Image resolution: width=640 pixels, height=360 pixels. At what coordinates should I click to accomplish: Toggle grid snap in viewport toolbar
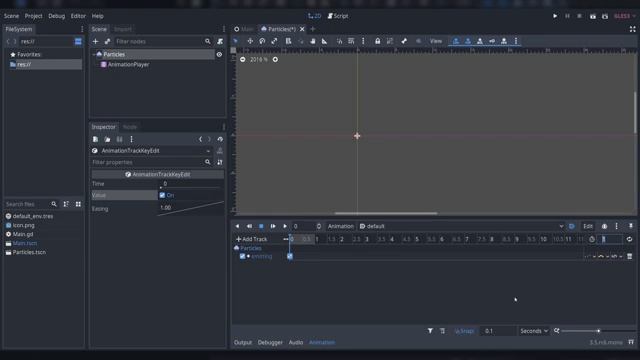(351, 41)
